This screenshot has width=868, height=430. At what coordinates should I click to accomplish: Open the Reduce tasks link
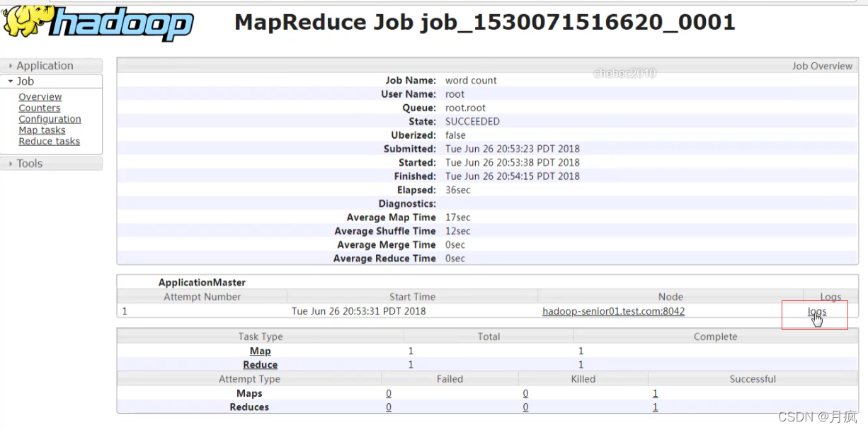click(x=49, y=141)
